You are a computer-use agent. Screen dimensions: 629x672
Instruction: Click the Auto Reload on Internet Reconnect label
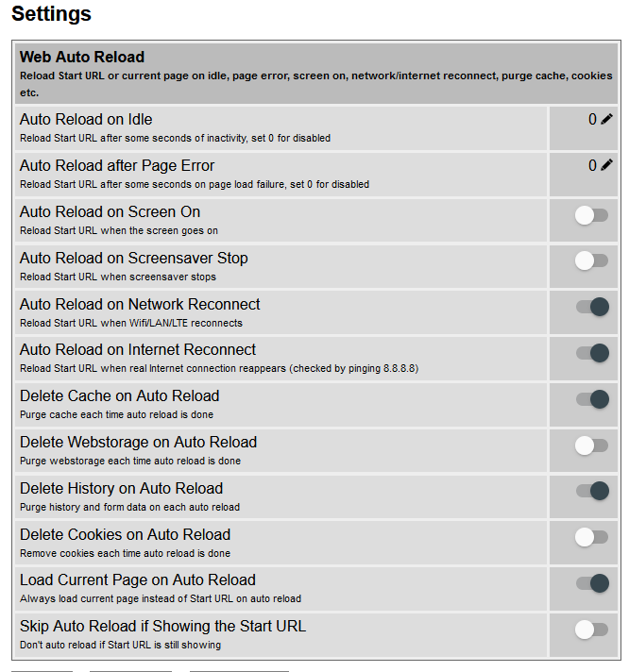(138, 350)
